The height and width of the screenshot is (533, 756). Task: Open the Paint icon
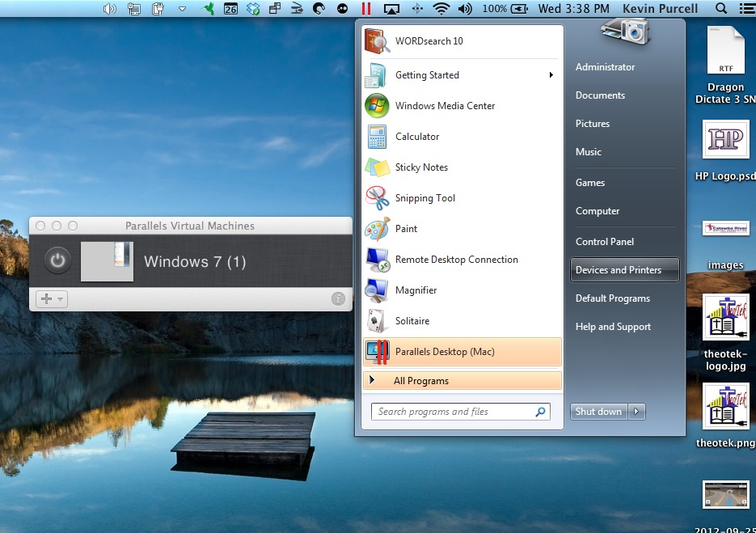(x=377, y=229)
